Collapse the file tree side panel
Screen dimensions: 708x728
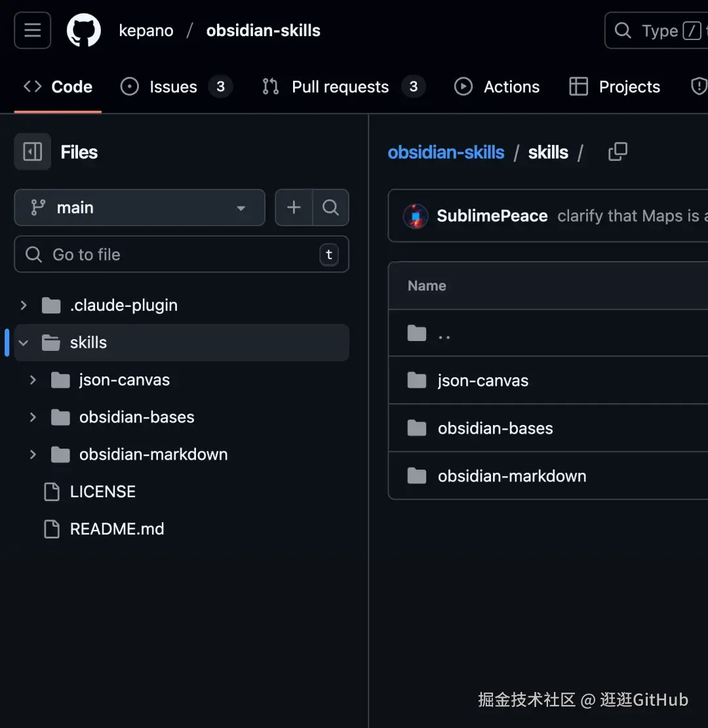33,152
